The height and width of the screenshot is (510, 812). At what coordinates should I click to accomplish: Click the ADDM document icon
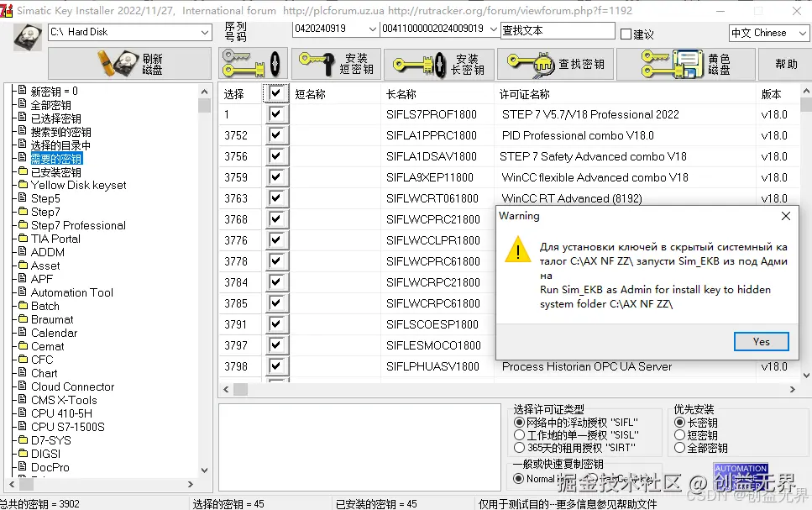pos(23,251)
